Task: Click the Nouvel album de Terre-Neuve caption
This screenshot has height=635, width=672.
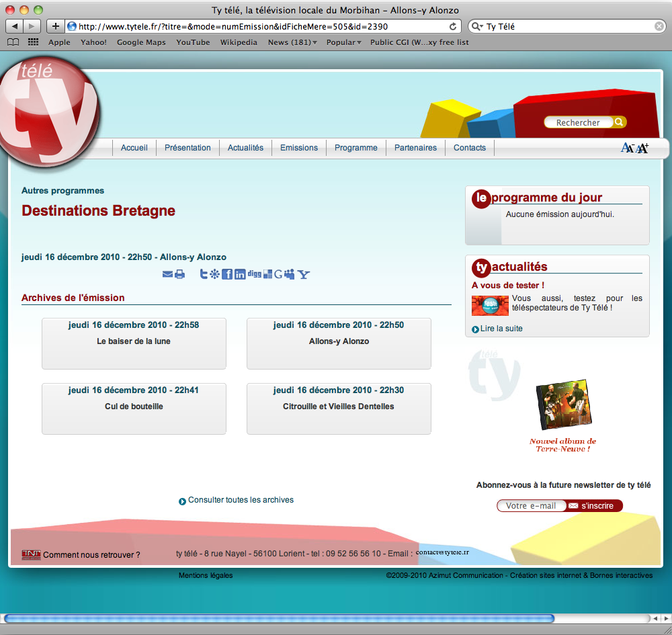Action: tap(562, 445)
